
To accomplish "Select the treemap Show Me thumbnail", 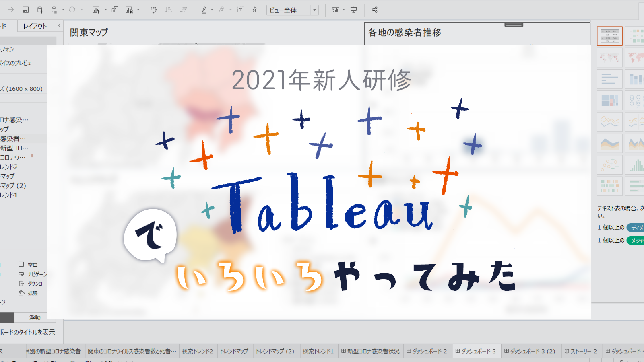I will [x=610, y=100].
